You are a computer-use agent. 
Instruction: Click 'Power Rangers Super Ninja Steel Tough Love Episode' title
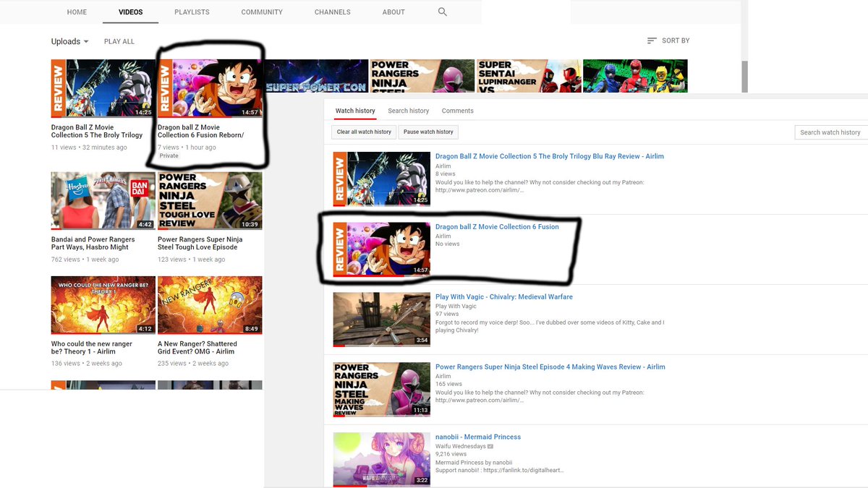tap(200, 243)
